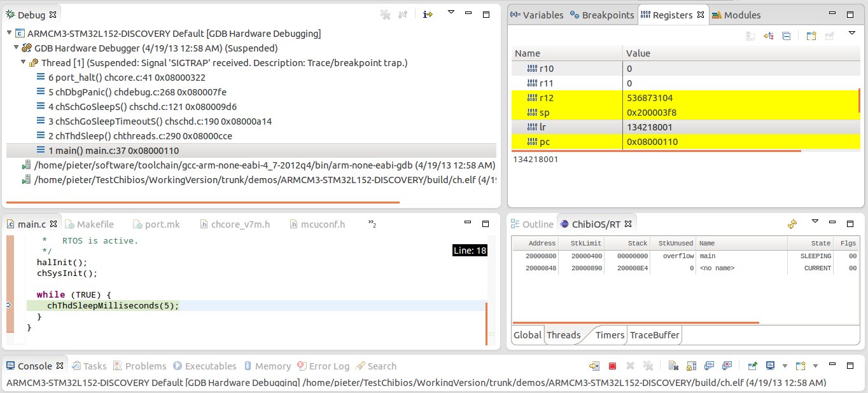This screenshot has width=868, height=393.
Task: Toggle Pin Console icon
Action: (753, 366)
